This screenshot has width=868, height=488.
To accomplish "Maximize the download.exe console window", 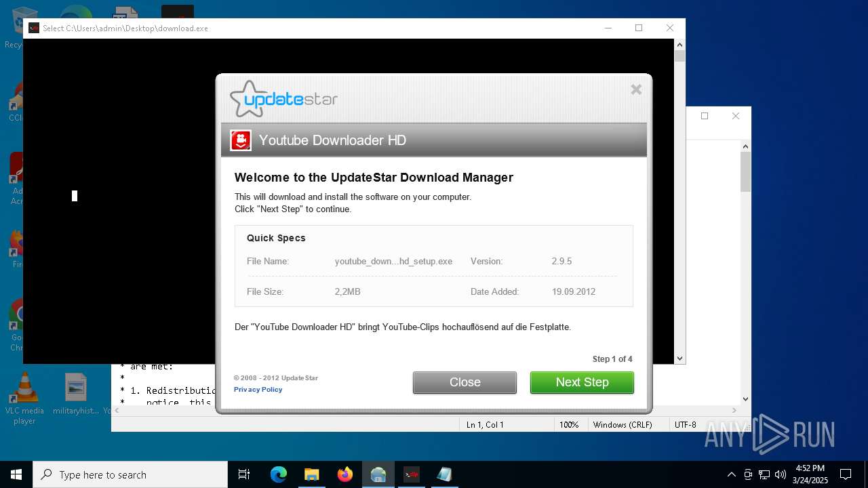I will [638, 28].
